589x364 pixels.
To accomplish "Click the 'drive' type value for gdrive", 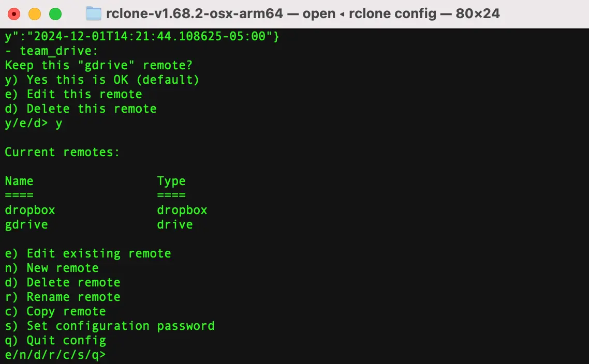I will (175, 225).
